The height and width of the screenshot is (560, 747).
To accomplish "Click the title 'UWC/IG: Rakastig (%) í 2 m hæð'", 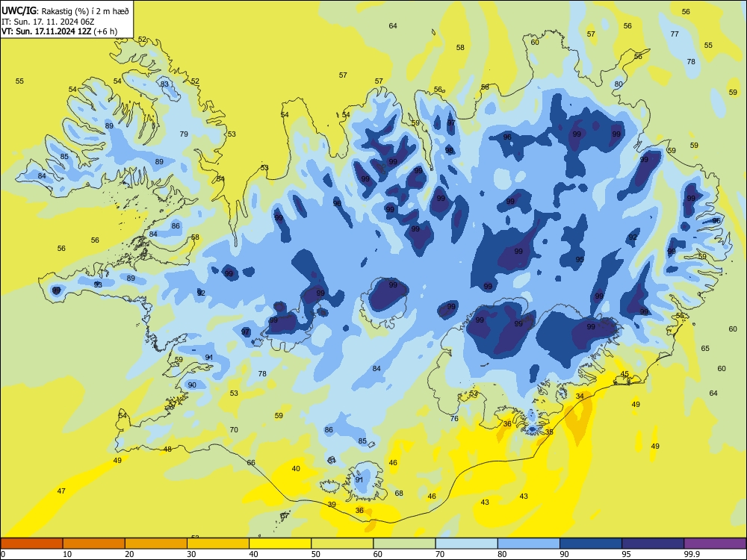I will point(65,11).
